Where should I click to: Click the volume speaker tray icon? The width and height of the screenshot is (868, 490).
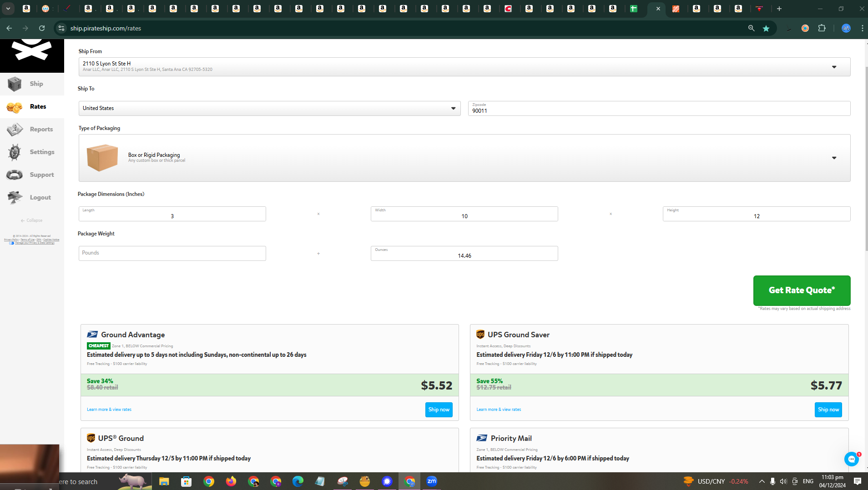pos(783,481)
